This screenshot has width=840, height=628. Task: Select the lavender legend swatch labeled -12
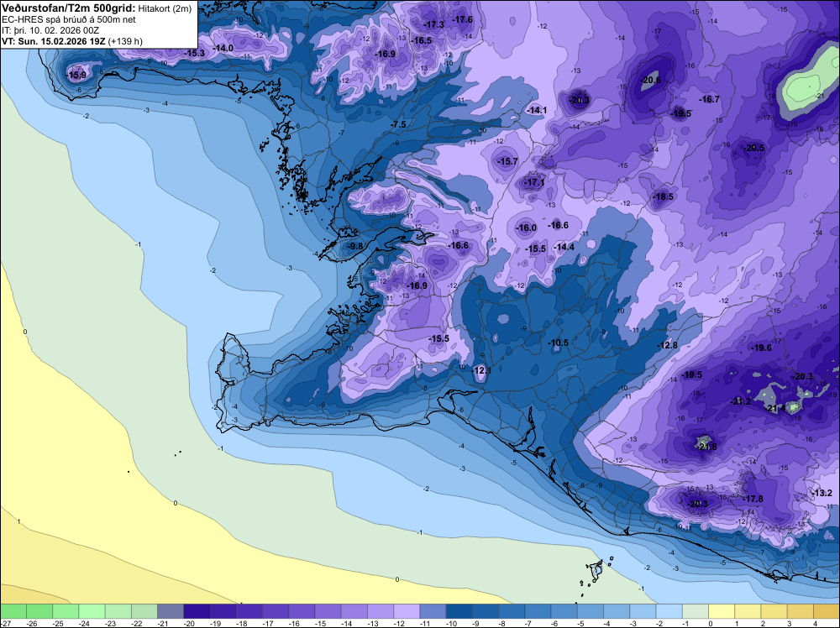point(407,611)
